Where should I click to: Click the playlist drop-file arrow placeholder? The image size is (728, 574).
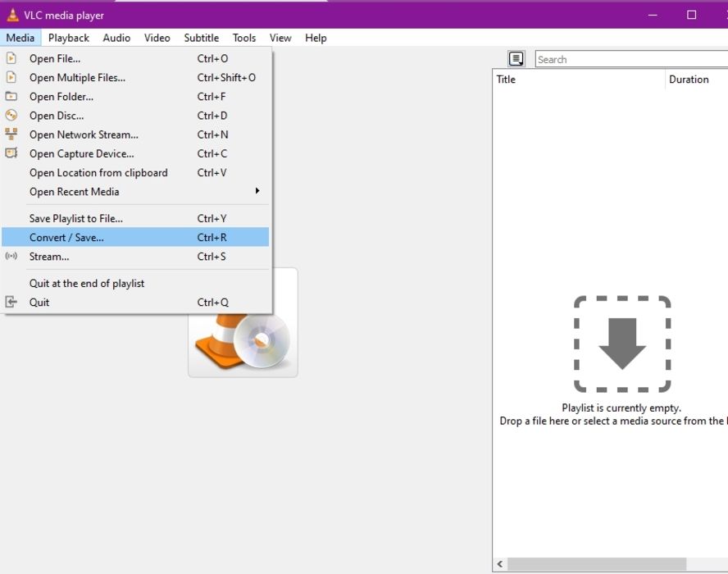[x=622, y=344]
